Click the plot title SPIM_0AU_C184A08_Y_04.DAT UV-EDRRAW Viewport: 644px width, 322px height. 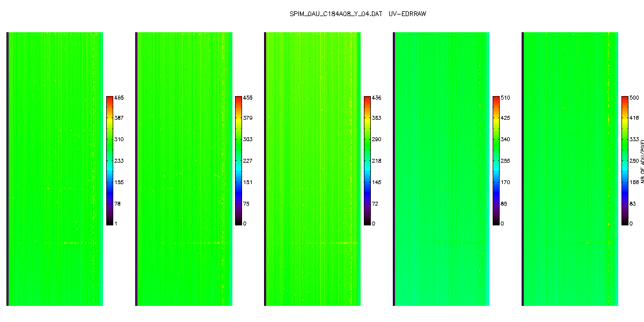[357, 13]
